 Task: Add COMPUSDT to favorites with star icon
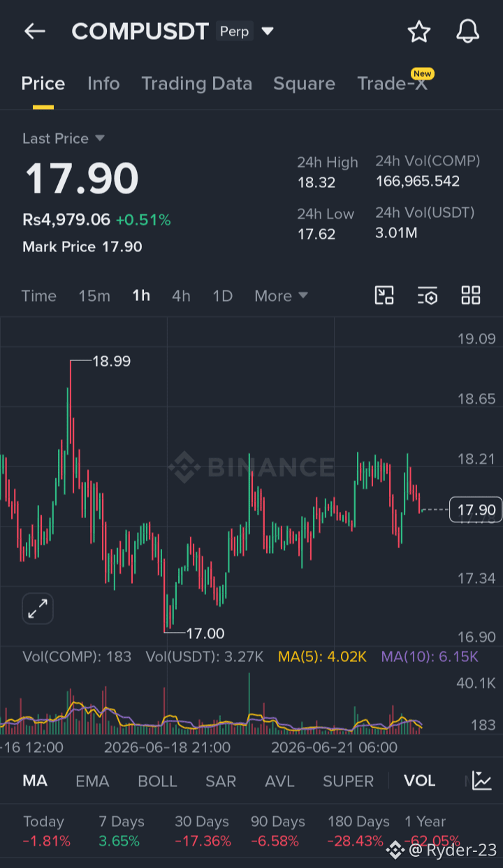pos(418,31)
